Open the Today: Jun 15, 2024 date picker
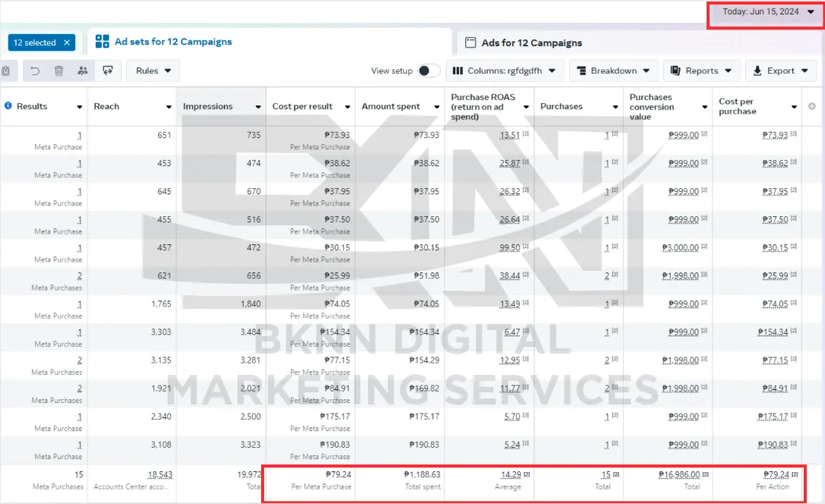This screenshot has width=825, height=504. (767, 12)
